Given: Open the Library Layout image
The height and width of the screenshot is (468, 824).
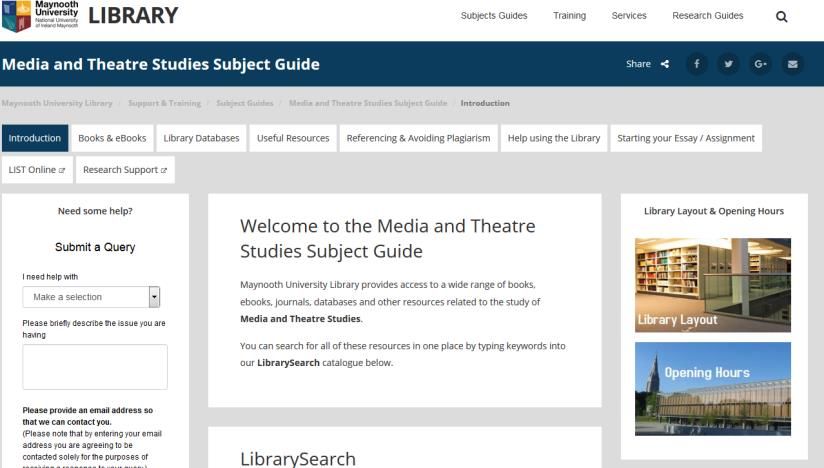Looking at the screenshot, I should (x=713, y=285).
